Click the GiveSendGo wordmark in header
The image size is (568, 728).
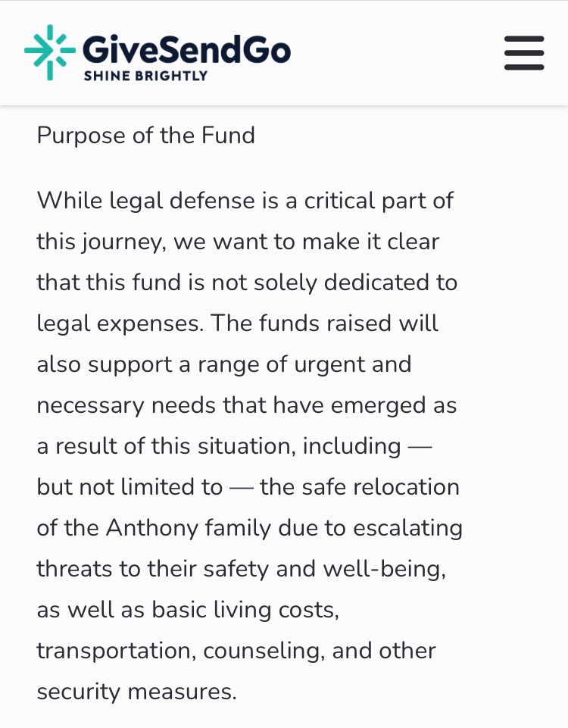[x=186, y=48]
